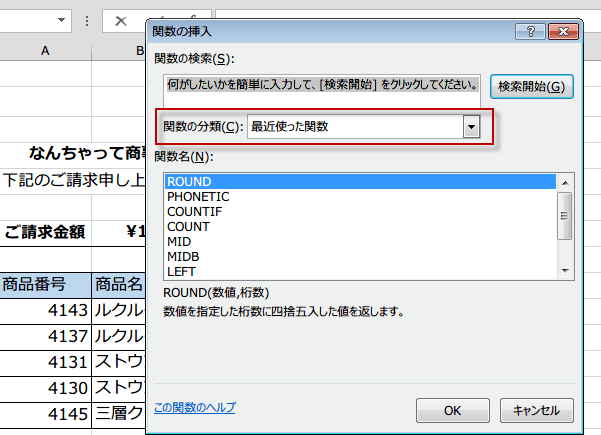Click function list scroll up arrow
The height and width of the screenshot is (435, 601).
[x=565, y=183]
